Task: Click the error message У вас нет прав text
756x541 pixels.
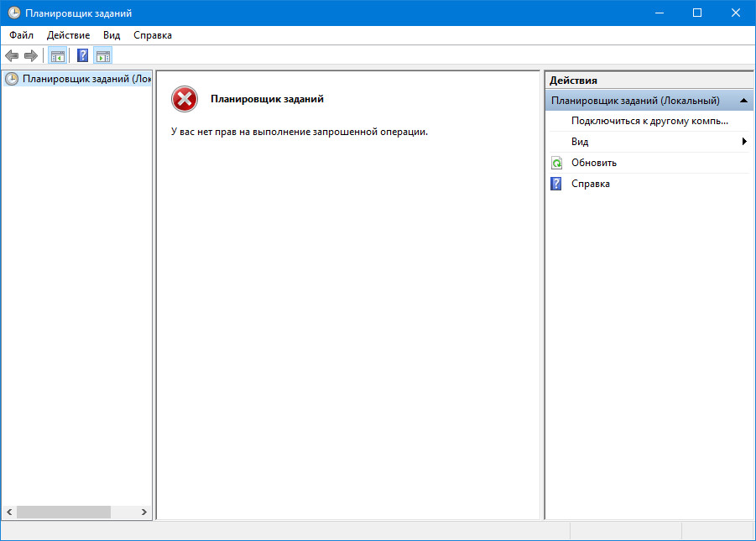Action: [300, 132]
